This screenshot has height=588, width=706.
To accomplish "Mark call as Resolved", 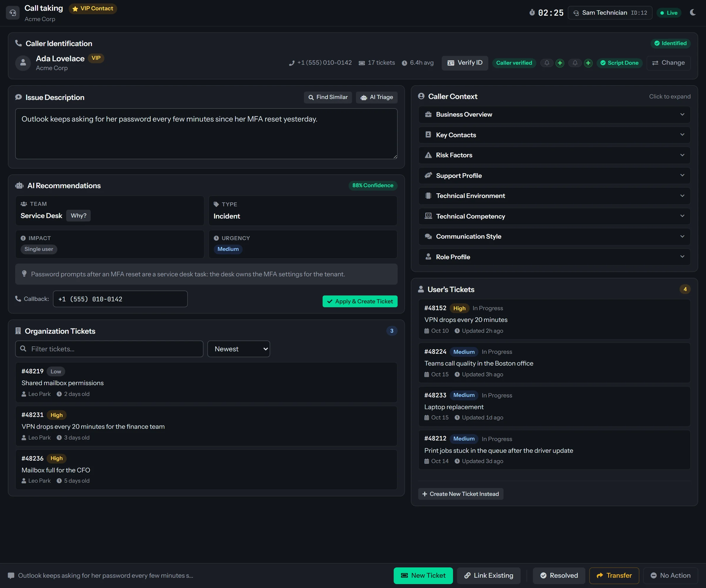I will (x=559, y=576).
